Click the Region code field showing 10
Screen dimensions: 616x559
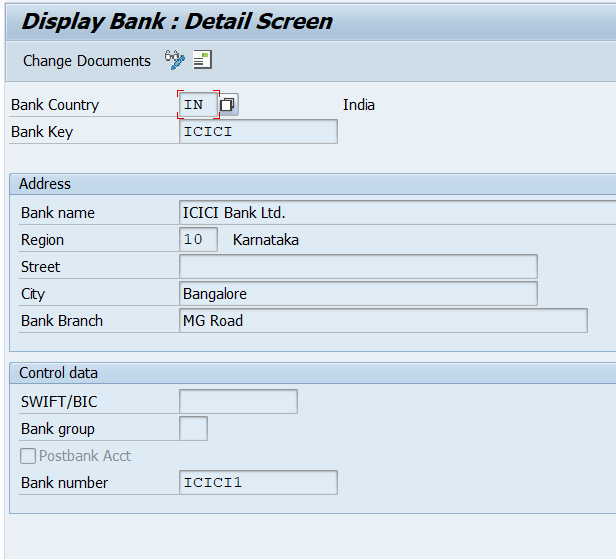click(198, 240)
